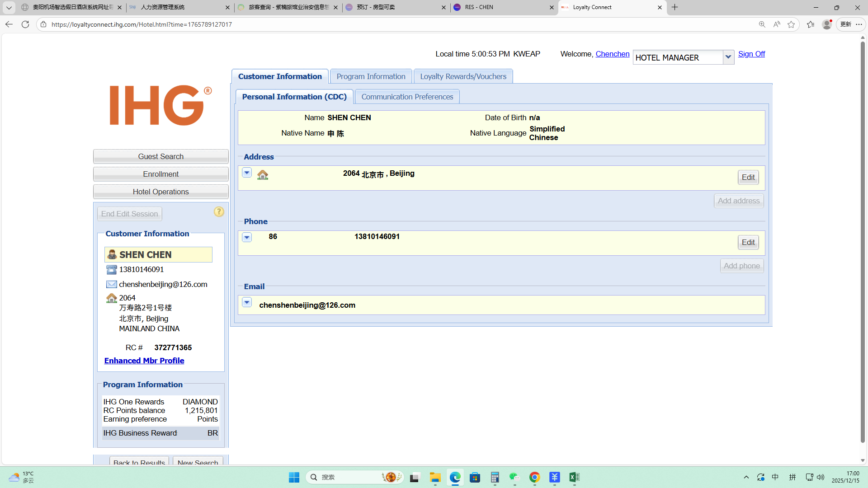The height and width of the screenshot is (488, 868).
Task: Click the phone icon beside 13810146091
Action: pos(111,270)
